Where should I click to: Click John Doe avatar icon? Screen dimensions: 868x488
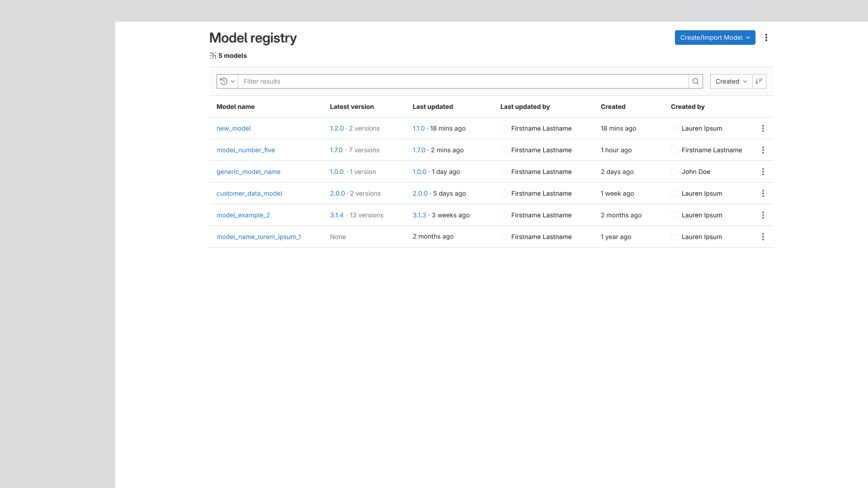[x=675, y=172]
